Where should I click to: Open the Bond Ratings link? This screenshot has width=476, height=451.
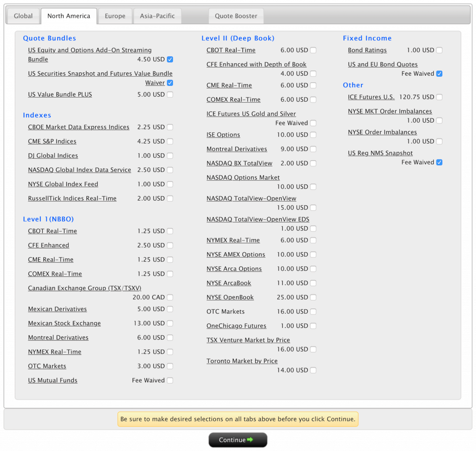367,50
